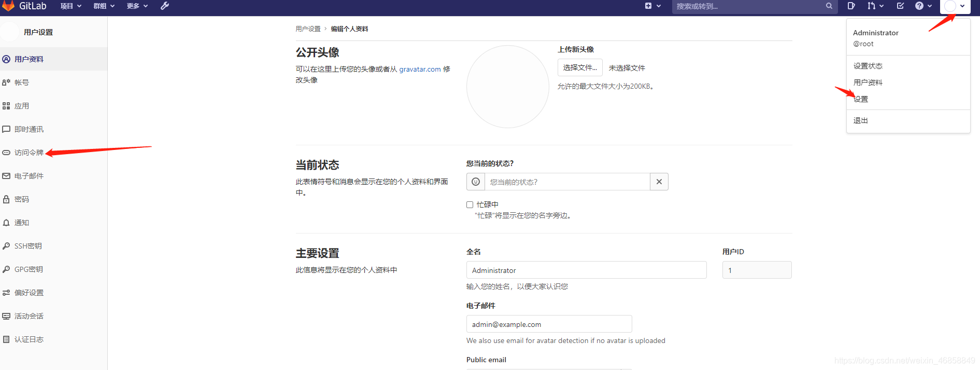Viewport: 980px width, 370px height.
Task: Expand the new item plus dropdown arrow
Action: 659,6
